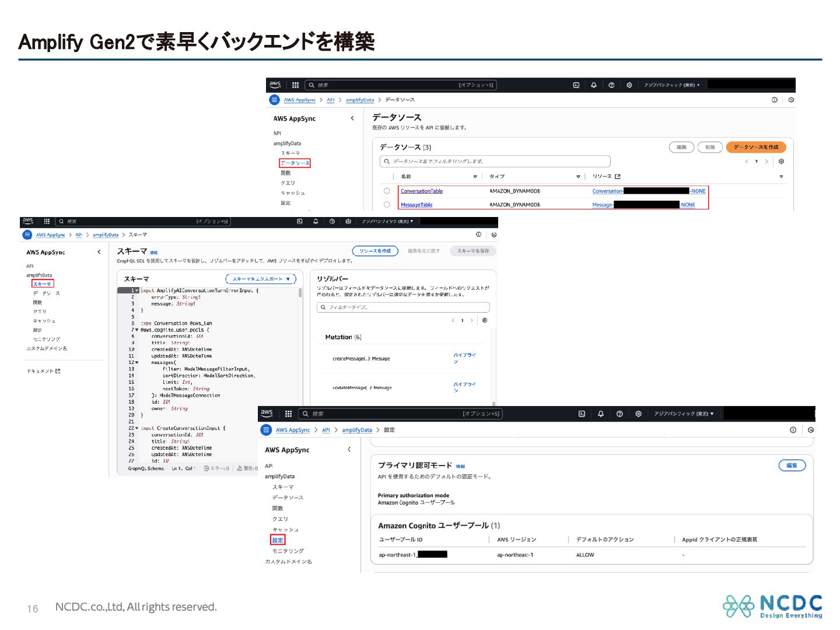Open help icon in Settings console header
Image resolution: width=840 pixels, height=630 pixels.
(619, 414)
